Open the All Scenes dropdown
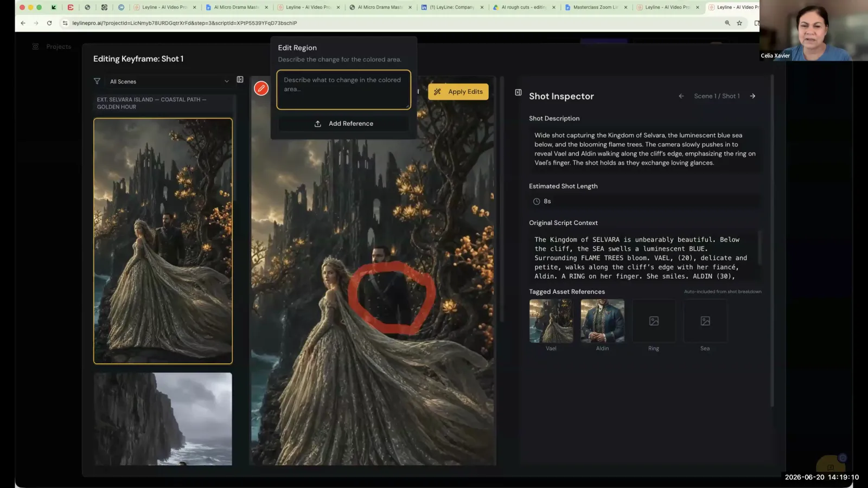The width and height of the screenshot is (868, 488). [x=169, y=81]
